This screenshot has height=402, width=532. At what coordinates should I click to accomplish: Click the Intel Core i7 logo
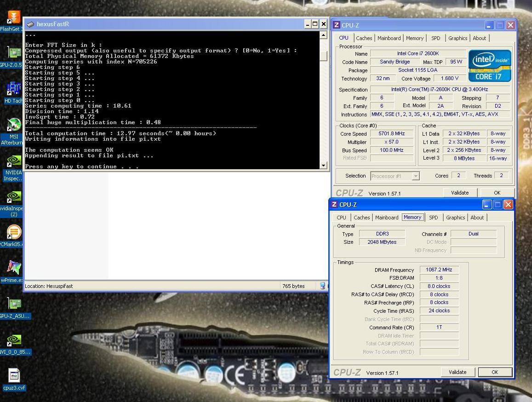(490, 65)
